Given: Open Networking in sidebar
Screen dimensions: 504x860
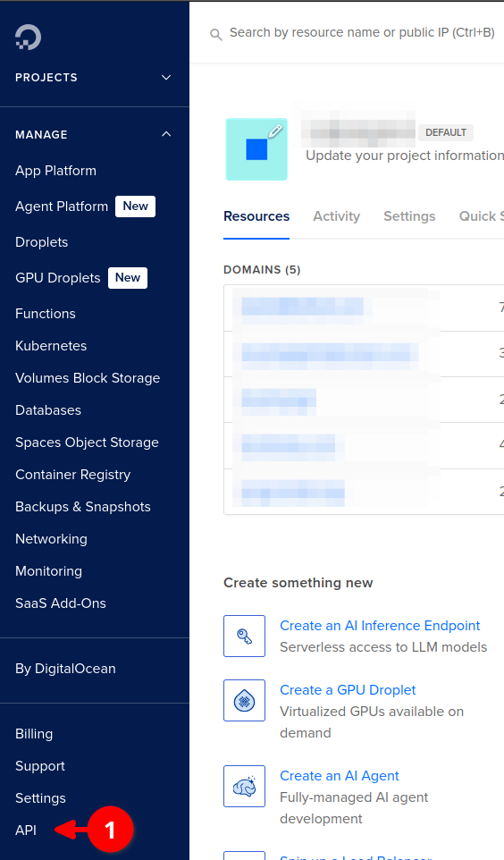Looking at the screenshot, I should click(x=51, y=538).
